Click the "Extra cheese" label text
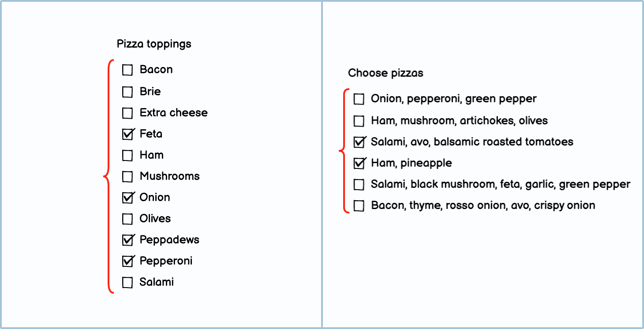 pyautogui.click(x=173, y=113)
